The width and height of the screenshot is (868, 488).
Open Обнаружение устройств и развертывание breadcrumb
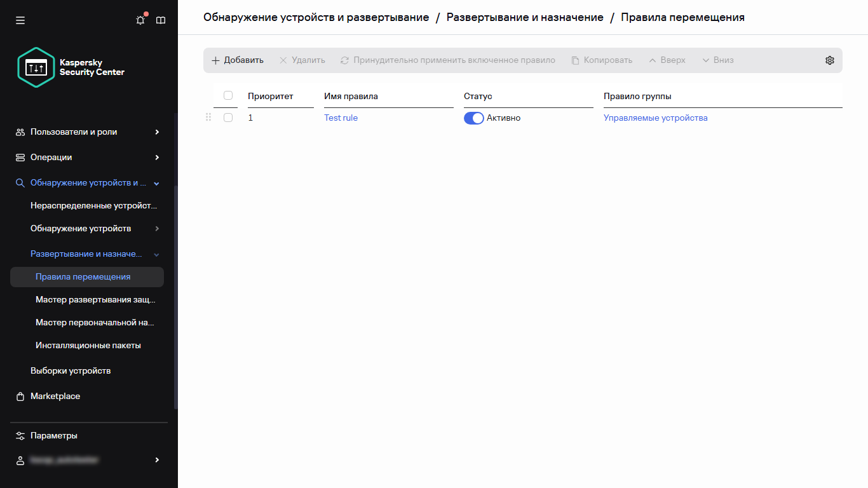click(x=315, y=17)
